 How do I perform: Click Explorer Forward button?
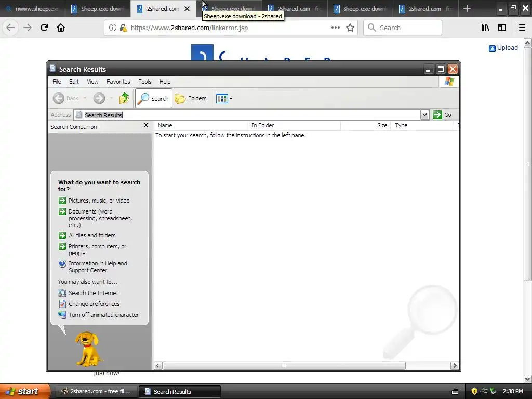click(x=99, y=98)
